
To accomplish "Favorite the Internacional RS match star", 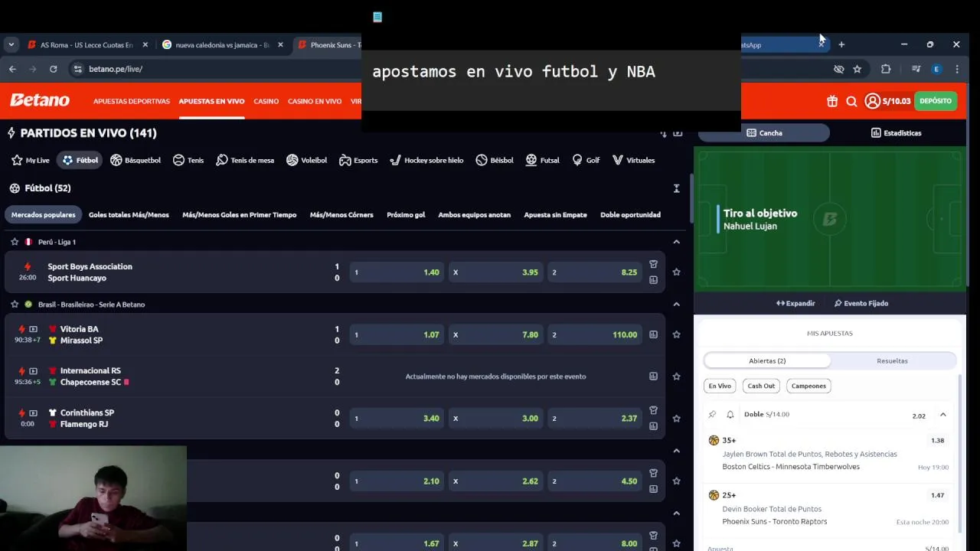I will (676, 377).
